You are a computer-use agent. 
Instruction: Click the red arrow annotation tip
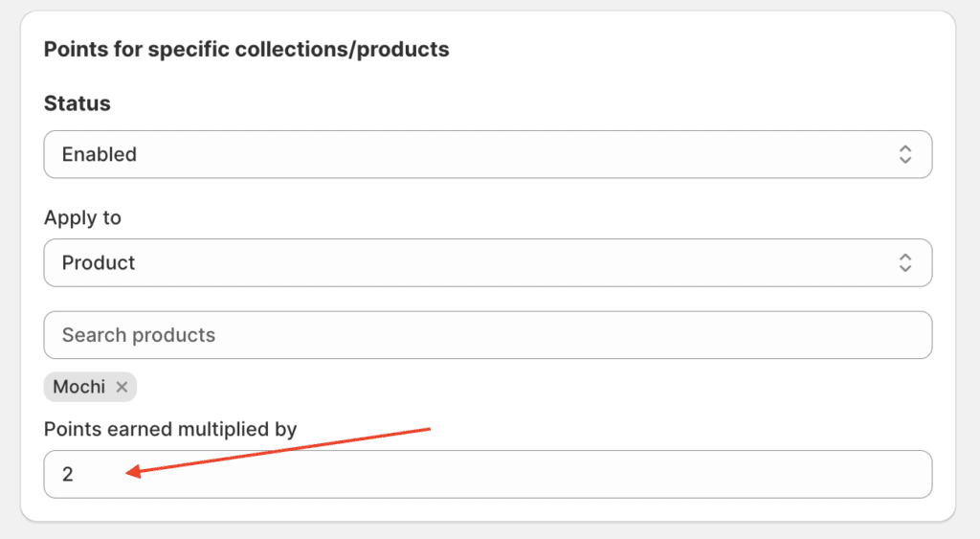130,471
